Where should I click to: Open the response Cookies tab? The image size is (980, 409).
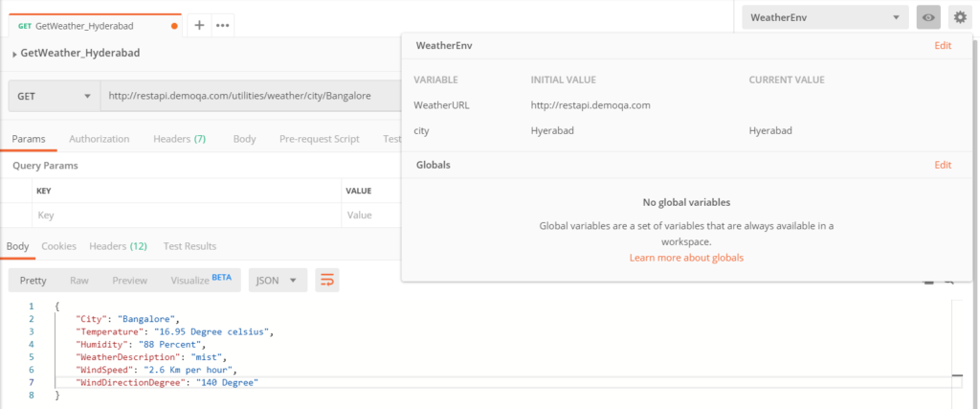[58, 246]
